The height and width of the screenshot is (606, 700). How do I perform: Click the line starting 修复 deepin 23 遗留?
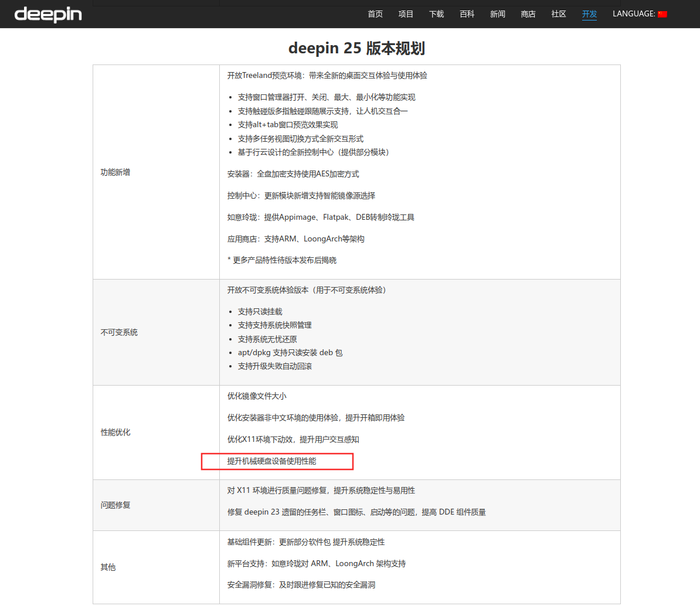tap(356, 512)
